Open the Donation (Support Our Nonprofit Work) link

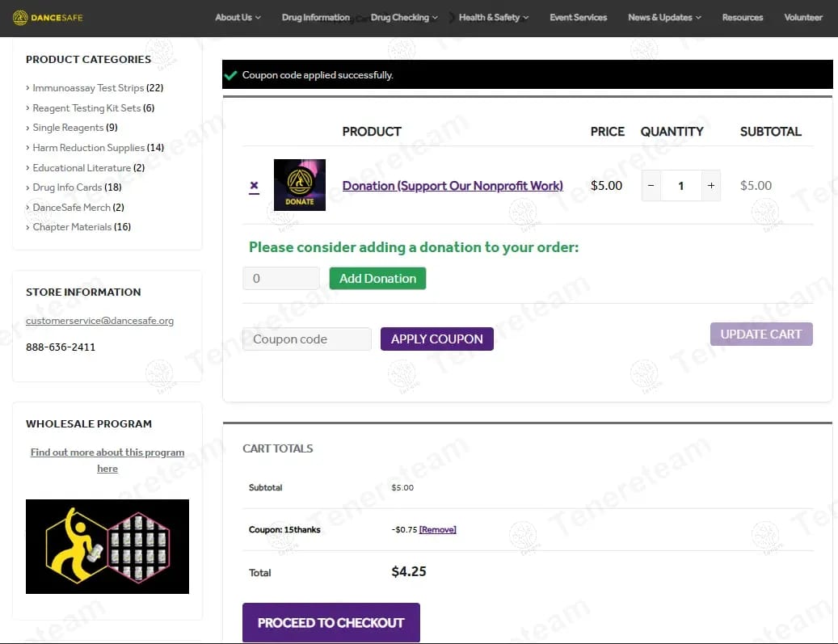click(453, 186)
